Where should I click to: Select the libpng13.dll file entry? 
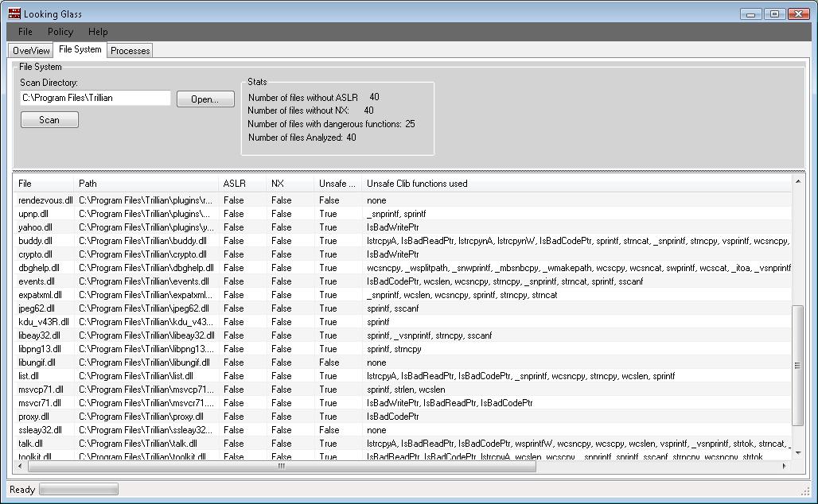tap(40, 349)
